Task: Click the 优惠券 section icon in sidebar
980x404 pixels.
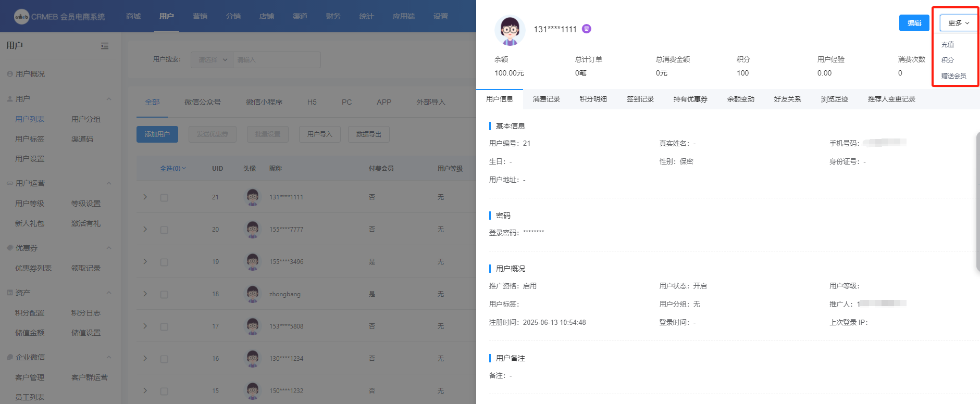Action: 10,248
